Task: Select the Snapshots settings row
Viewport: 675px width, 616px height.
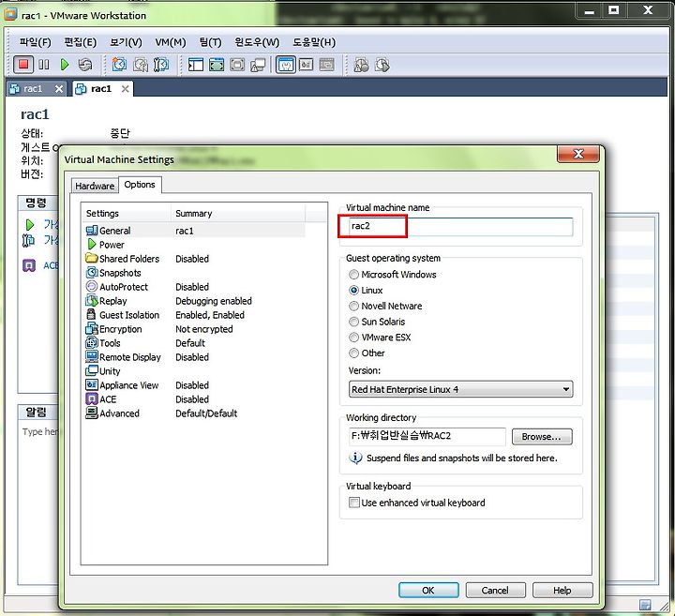Action: coord(195,273)
